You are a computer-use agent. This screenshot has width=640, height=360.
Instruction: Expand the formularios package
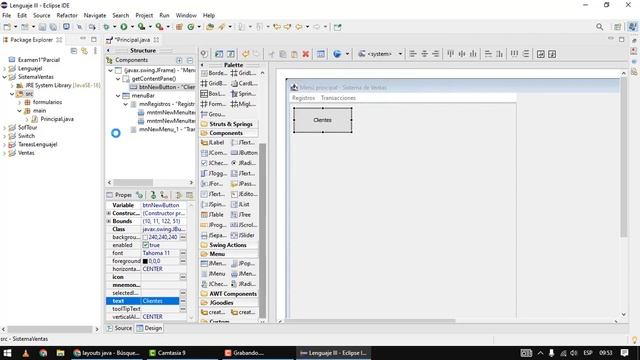coord(19,102)
